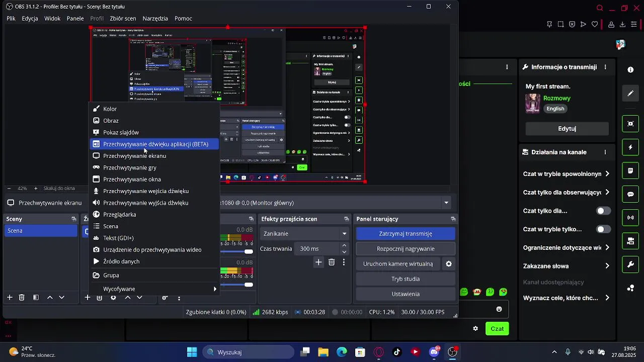
Task: Click the camera icon in Twitch sidebar
Action: coord(630,241)
